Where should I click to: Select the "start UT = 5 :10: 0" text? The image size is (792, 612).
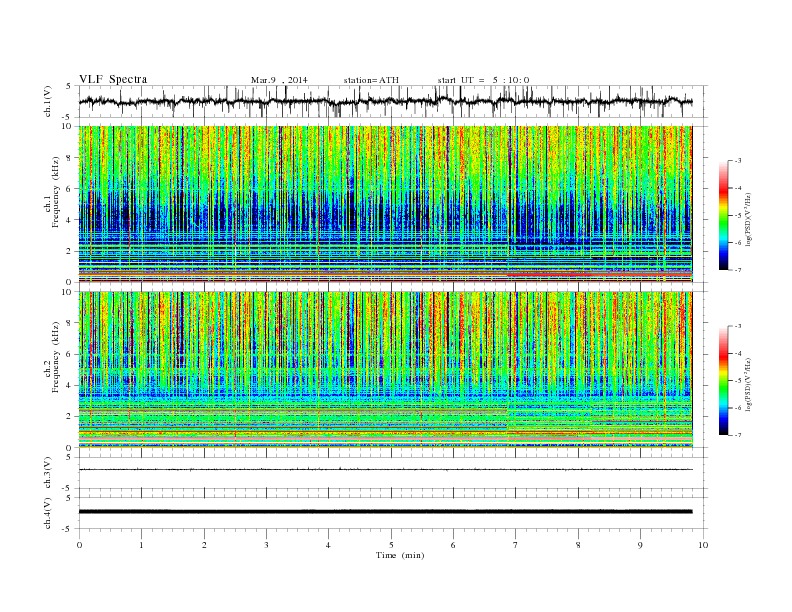click(483, 80)
